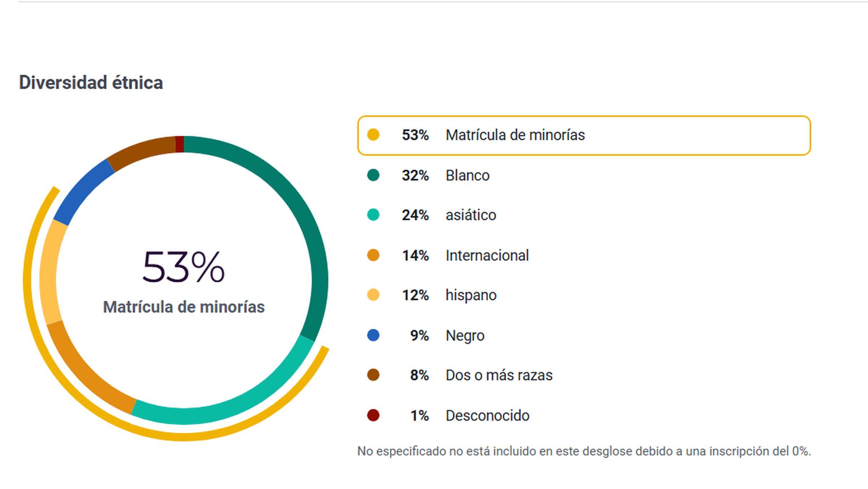868x489 pixels.
Task: Click the teal dot beside asiático
Action: pos(373,215)
